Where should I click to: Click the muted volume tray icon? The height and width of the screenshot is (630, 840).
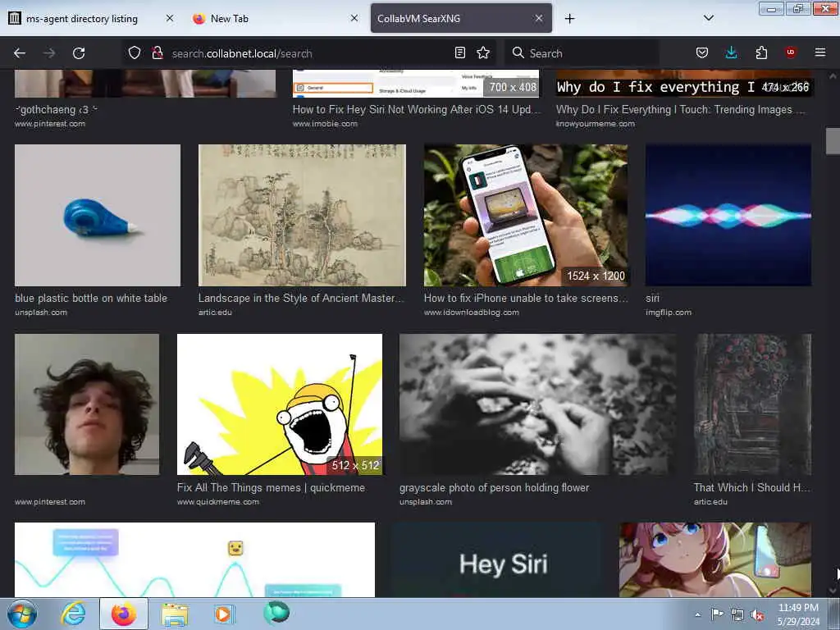tap(757, 615)
